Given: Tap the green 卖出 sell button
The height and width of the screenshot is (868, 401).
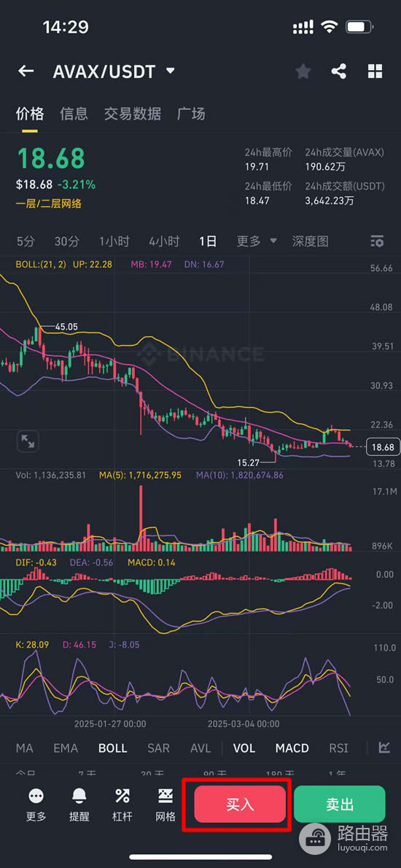Looking at the screenshot, I should point(340,805).
